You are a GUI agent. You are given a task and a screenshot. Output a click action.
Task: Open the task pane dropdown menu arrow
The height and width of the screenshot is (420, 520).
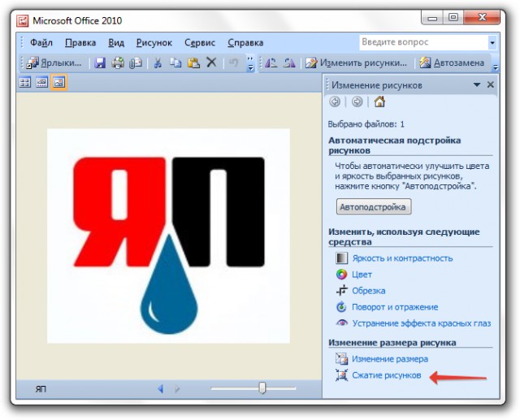tap(477, 84)
